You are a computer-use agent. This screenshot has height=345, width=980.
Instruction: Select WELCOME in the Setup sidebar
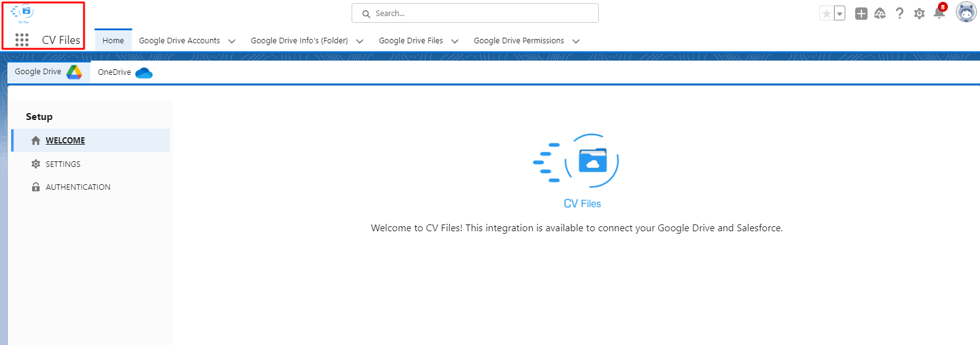91,140
